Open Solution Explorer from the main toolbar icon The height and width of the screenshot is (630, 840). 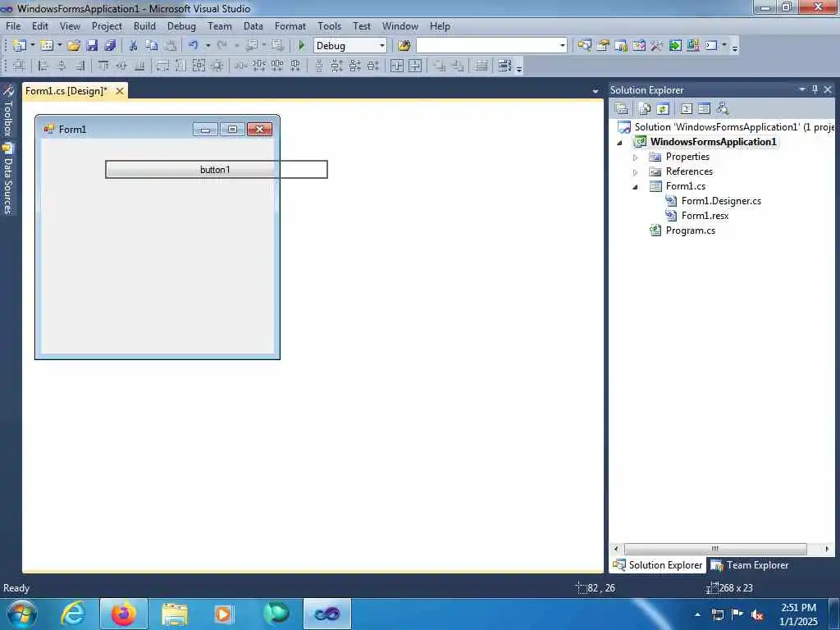click(584, 46)
